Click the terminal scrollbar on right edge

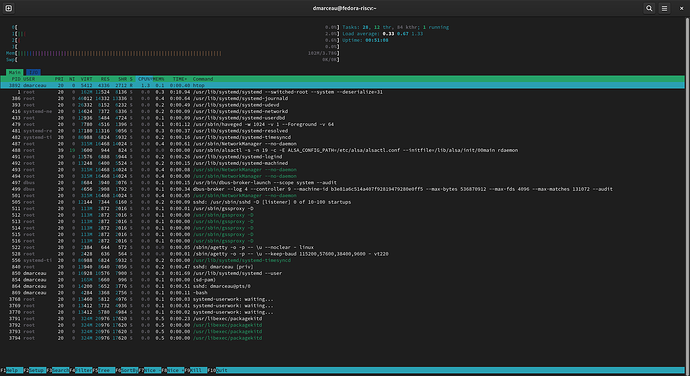pos(687,196)
